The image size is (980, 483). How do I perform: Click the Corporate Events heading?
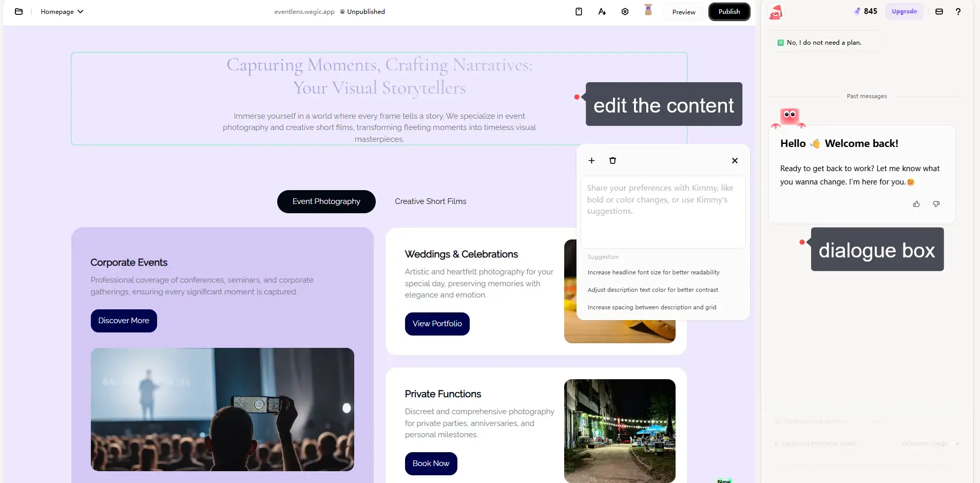click(129, 263)
